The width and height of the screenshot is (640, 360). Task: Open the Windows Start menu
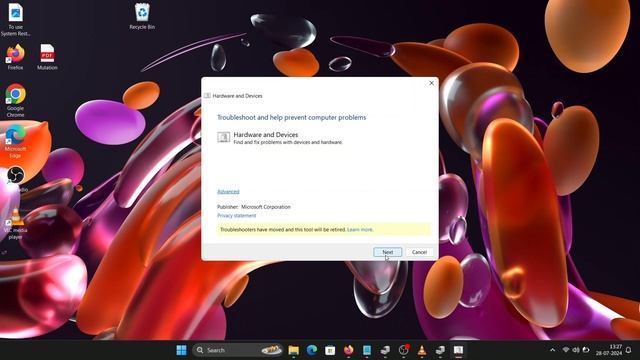coord(181,350)
